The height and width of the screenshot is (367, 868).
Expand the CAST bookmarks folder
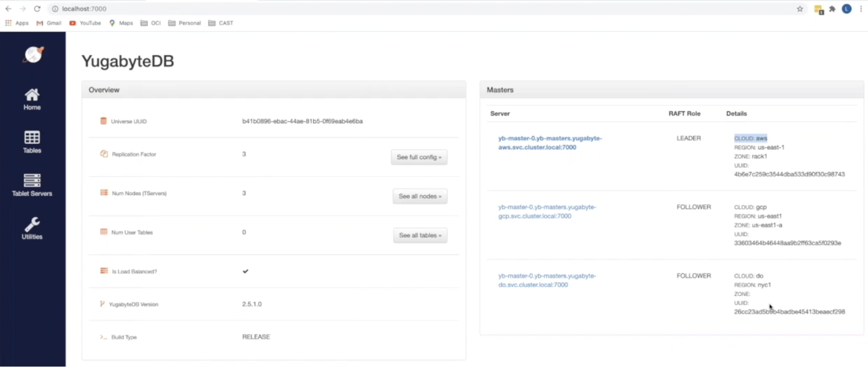(x=221, y=23)
